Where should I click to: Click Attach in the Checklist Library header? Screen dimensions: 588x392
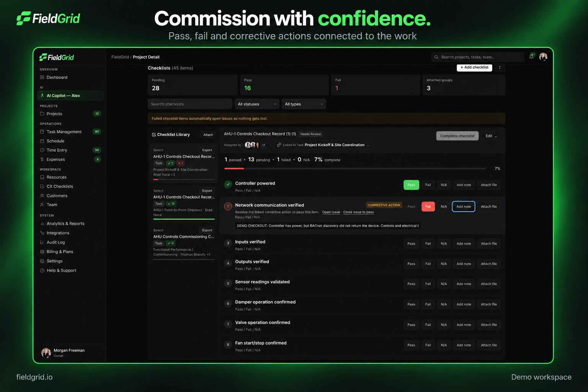(208, 135)
